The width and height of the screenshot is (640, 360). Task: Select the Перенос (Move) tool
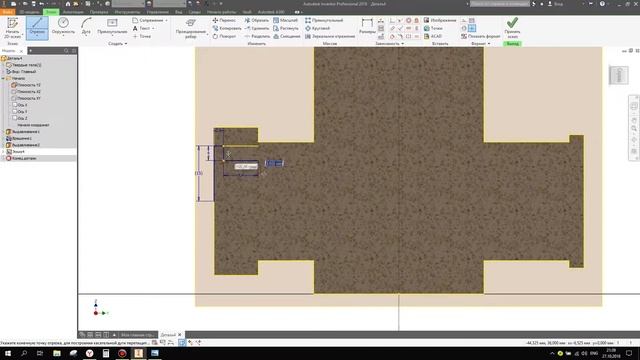(x=224, y=20)
